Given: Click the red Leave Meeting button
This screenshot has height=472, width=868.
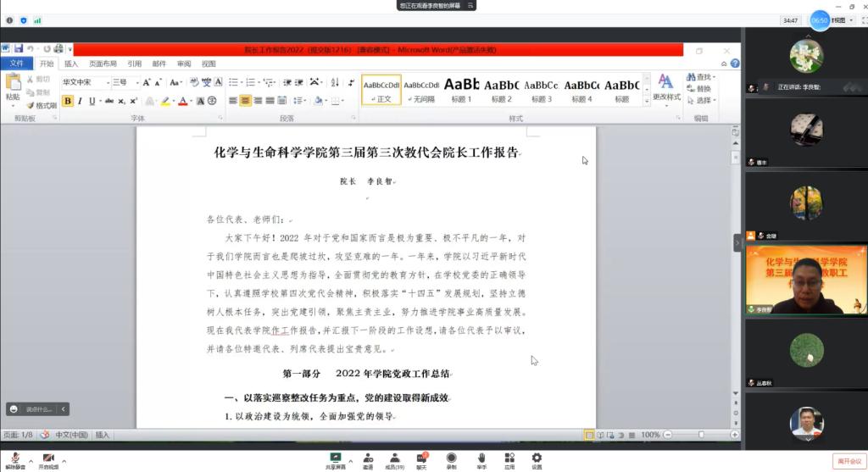Looking at the screenshot, I should (848, 460).
